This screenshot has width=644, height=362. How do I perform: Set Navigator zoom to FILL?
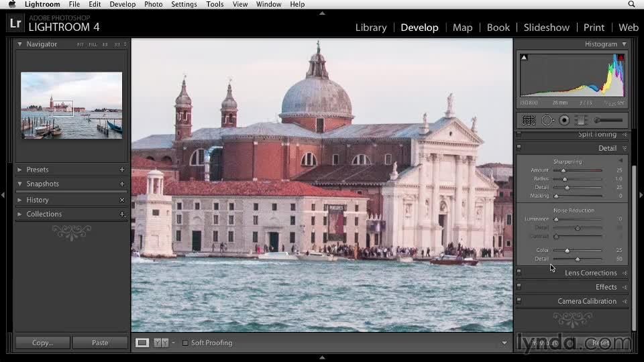pyautogui.click(x=93, y=44)
